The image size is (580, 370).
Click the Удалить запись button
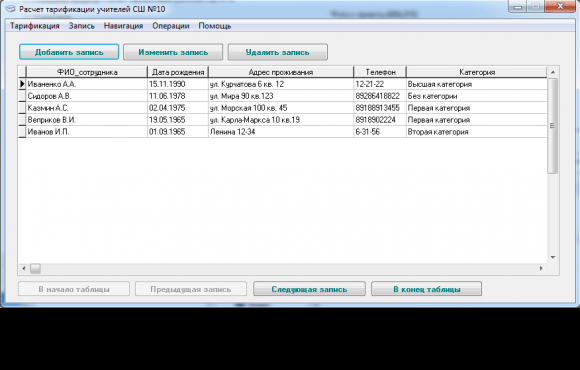pyautogui.click(x=277, y=52)
